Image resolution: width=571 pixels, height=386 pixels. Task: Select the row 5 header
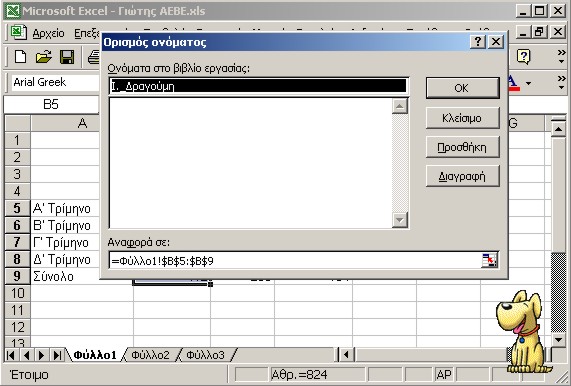(17, 208)
